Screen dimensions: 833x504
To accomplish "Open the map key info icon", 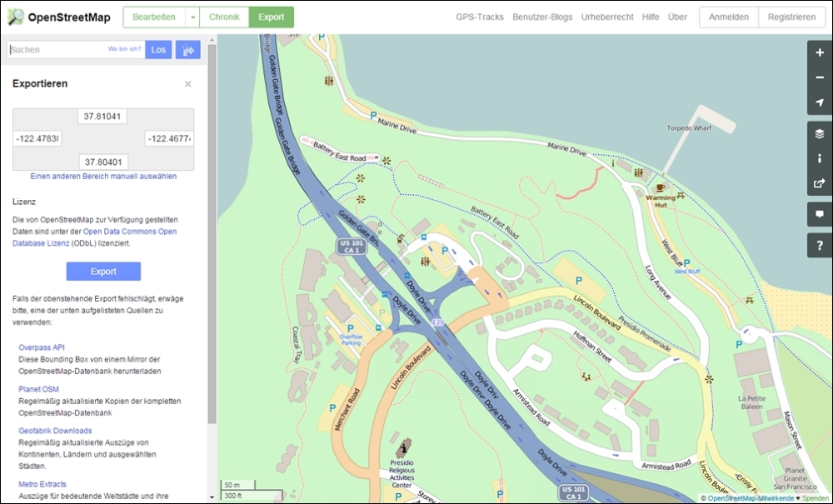I will click(819, 158).
